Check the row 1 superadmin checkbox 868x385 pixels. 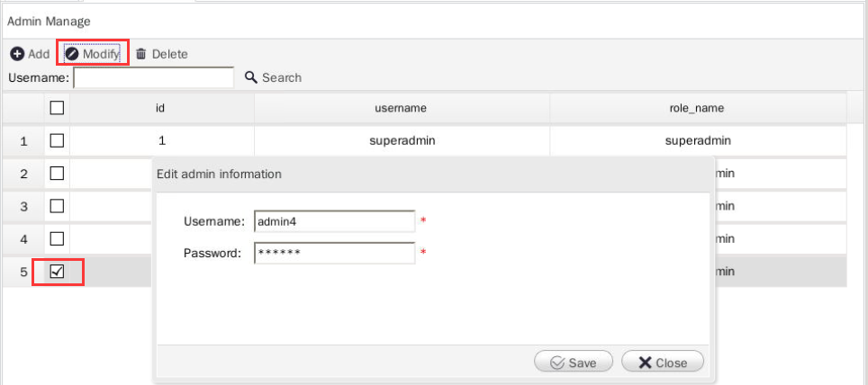click(x=57, y=140)
